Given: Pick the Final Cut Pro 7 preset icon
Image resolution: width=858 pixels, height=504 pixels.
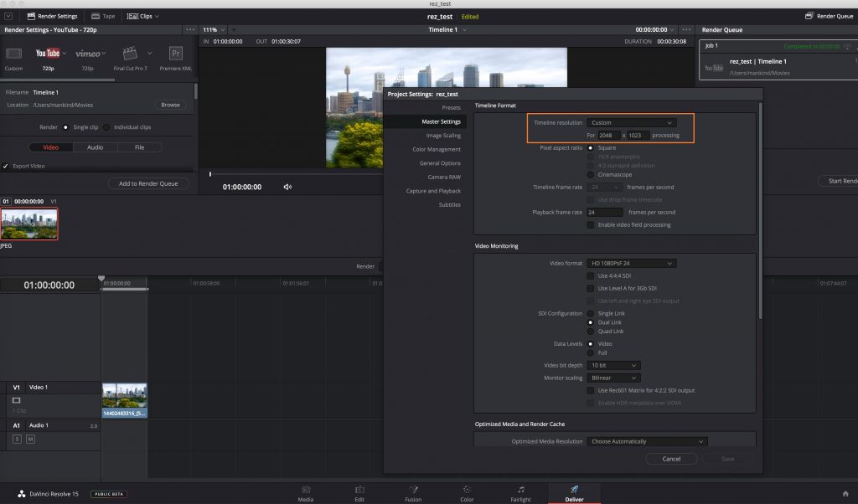Looking at the screenshot, I should (130, 53).
